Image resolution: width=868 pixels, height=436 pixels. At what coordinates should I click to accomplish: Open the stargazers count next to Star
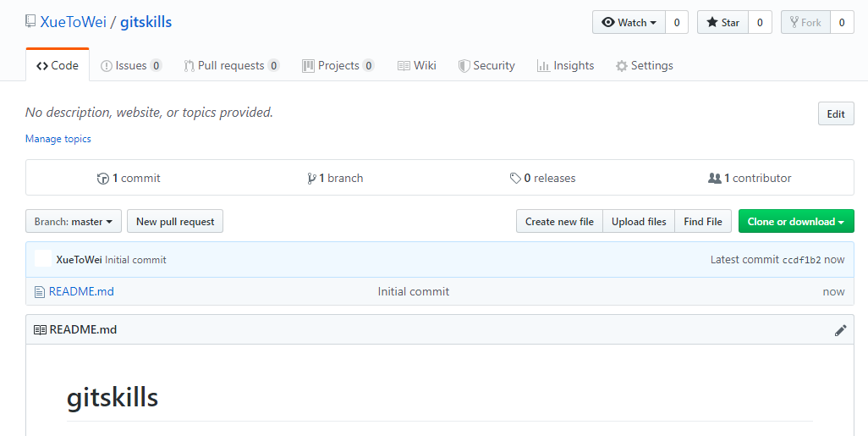tap(760, 22)
